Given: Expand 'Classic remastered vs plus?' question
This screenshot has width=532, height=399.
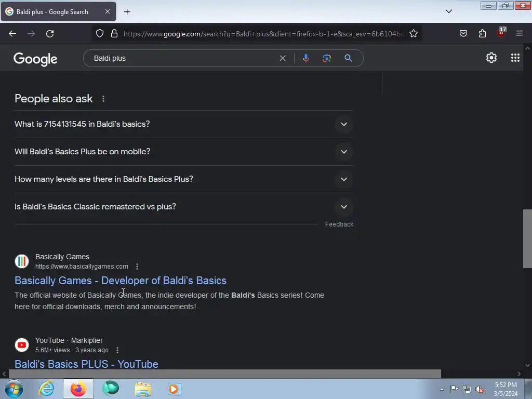Looking at the screenshot, I should tap(184, 207).
